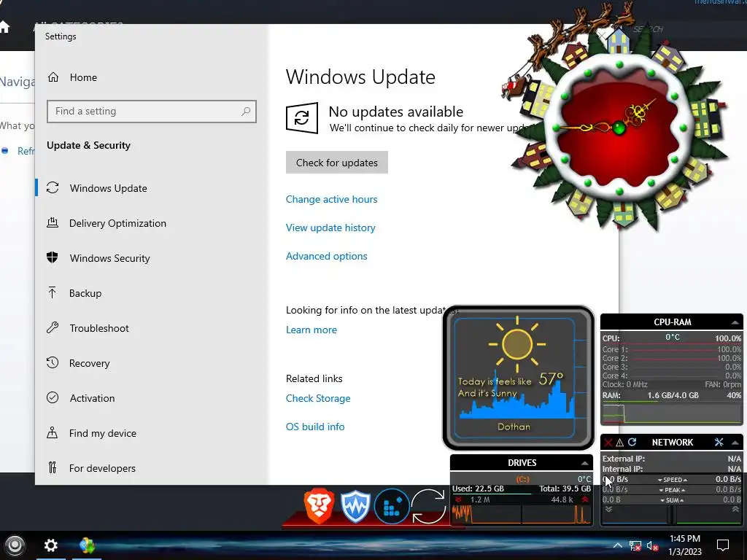The height and width of the screenshot is (560, 747).
Task: Launch Brave browser from the dock
Action: (319, 506)
